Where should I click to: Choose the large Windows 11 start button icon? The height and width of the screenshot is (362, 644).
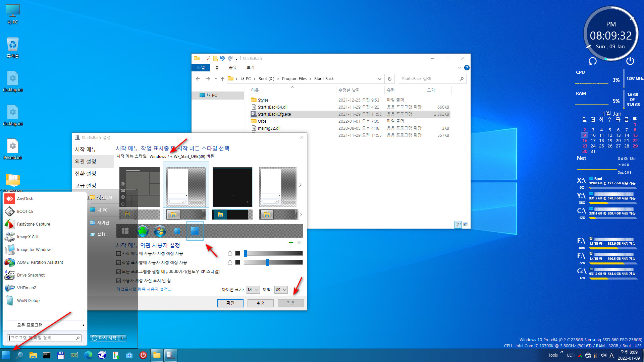tap(195, 231)
